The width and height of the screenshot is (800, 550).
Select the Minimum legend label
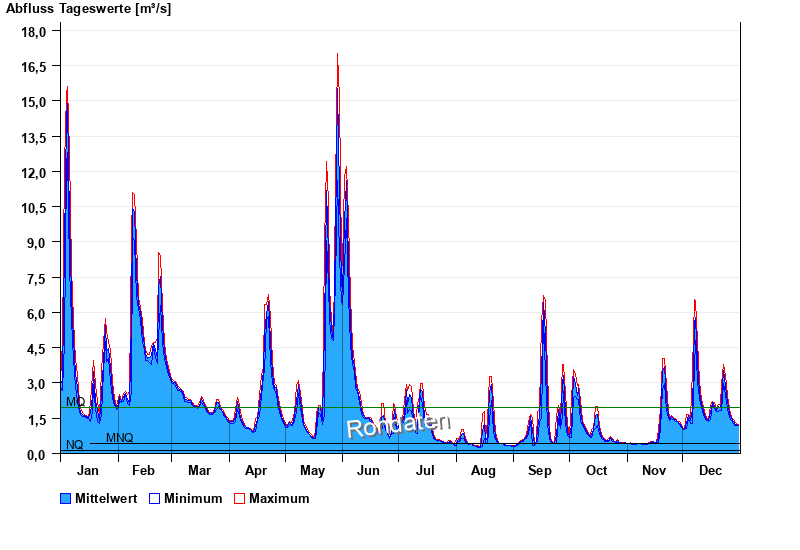[193, 498]
